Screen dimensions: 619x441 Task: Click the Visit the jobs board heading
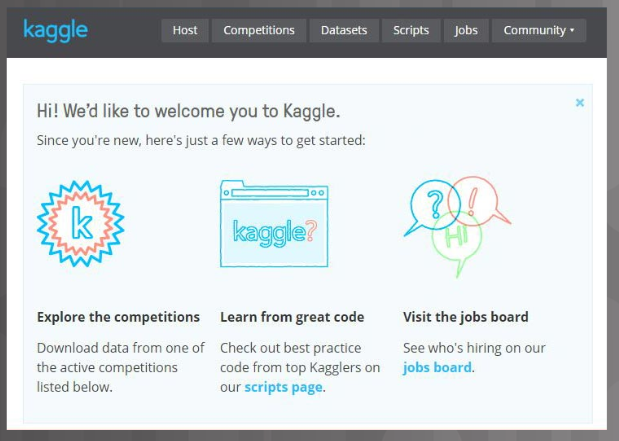tap(465, 317)
